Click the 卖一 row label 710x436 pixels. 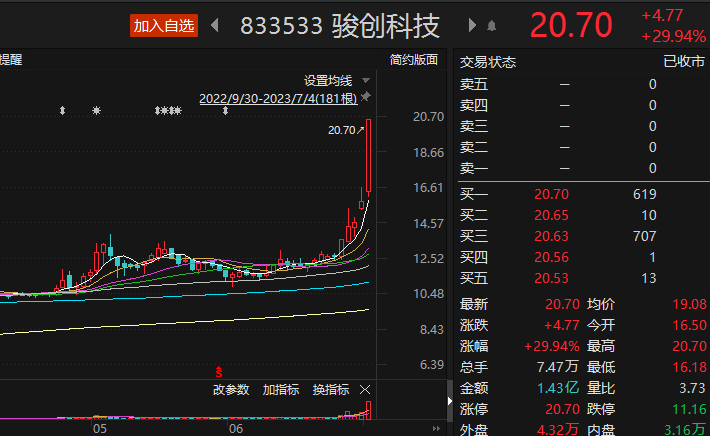[x=474, y=168]
